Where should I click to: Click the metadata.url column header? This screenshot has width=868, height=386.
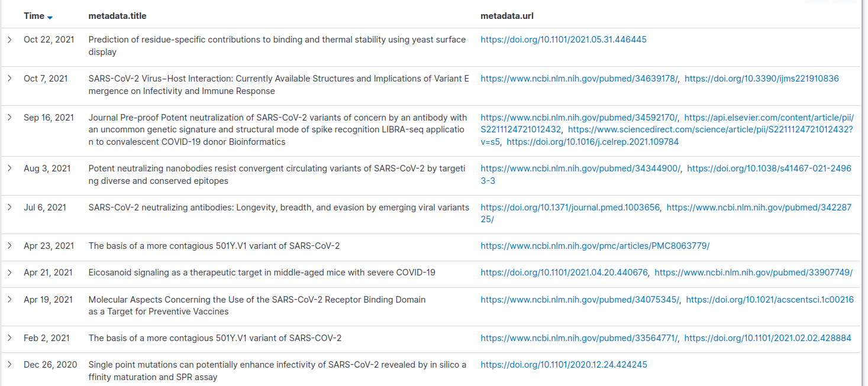(x=507, y=16)
